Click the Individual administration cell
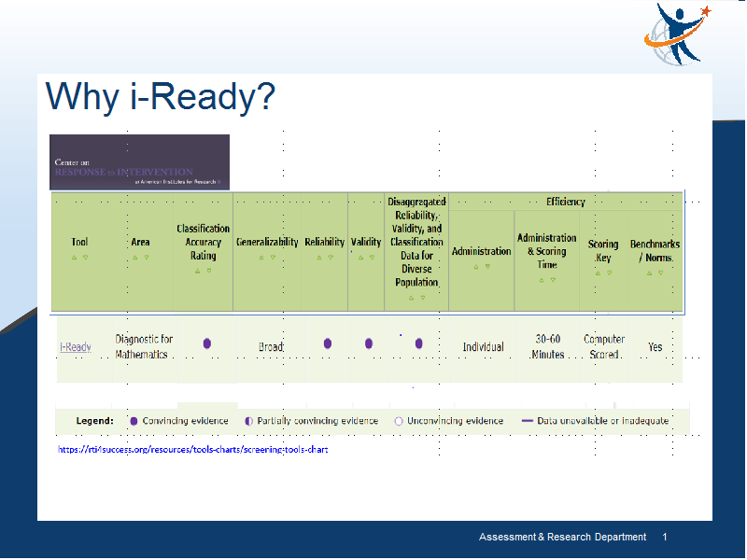 (x=483, y=347)
